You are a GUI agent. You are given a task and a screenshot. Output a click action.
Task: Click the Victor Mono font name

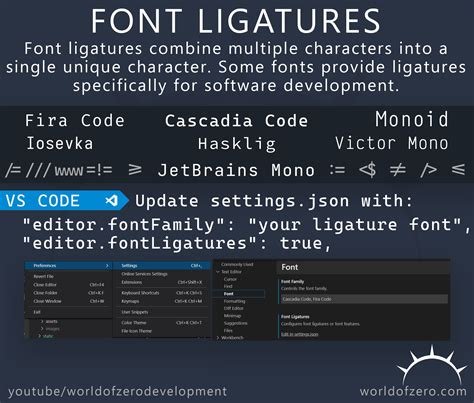click(392, 143)
